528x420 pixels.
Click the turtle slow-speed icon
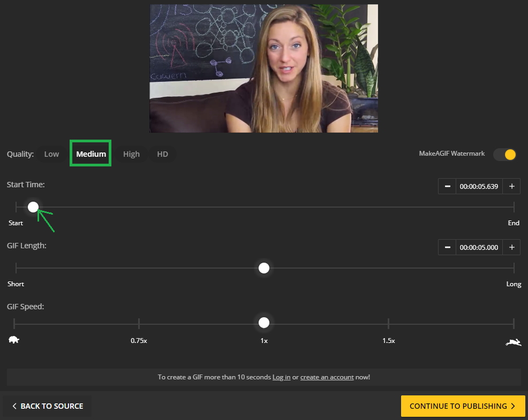click(14, 340)
